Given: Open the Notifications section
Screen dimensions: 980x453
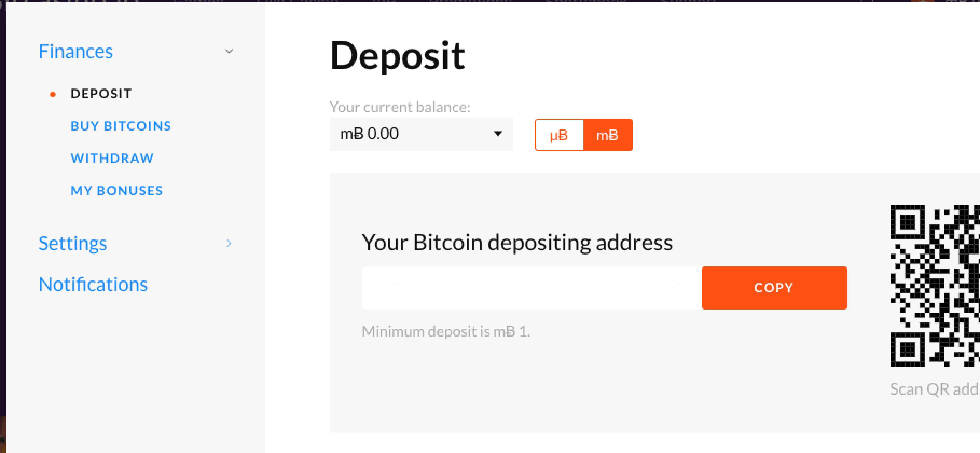Looking at the screenshot, I should coord(93,284).
